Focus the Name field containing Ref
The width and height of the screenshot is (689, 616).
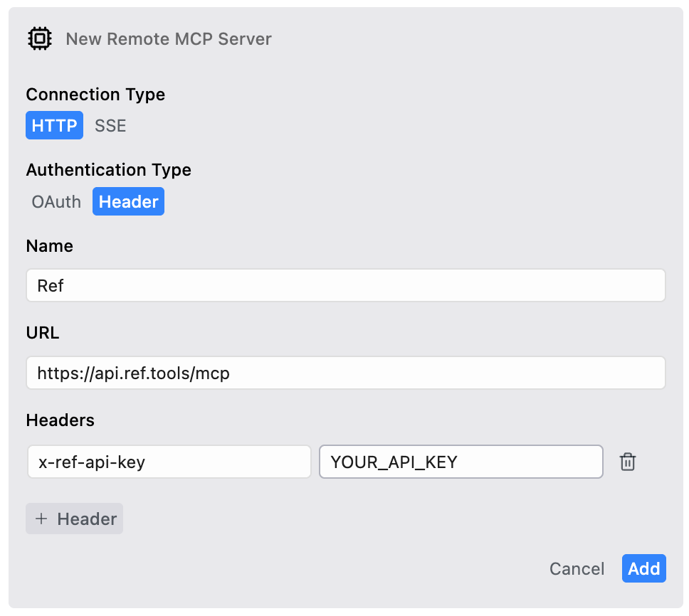coord(346,285)
